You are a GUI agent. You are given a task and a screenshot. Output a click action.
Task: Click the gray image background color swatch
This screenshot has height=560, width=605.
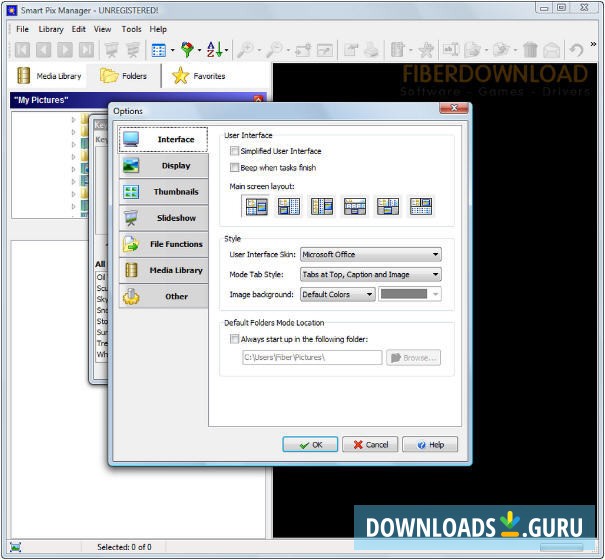404,294
